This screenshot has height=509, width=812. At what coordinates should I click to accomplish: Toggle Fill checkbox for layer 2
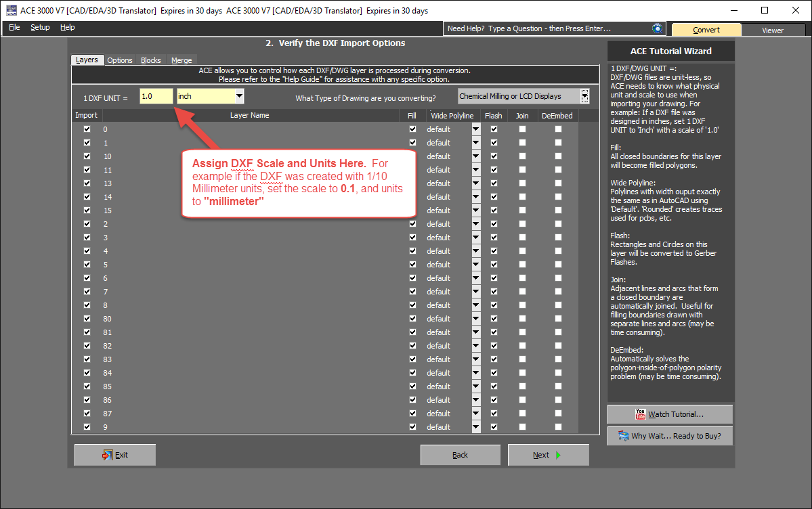click(412, 223)
